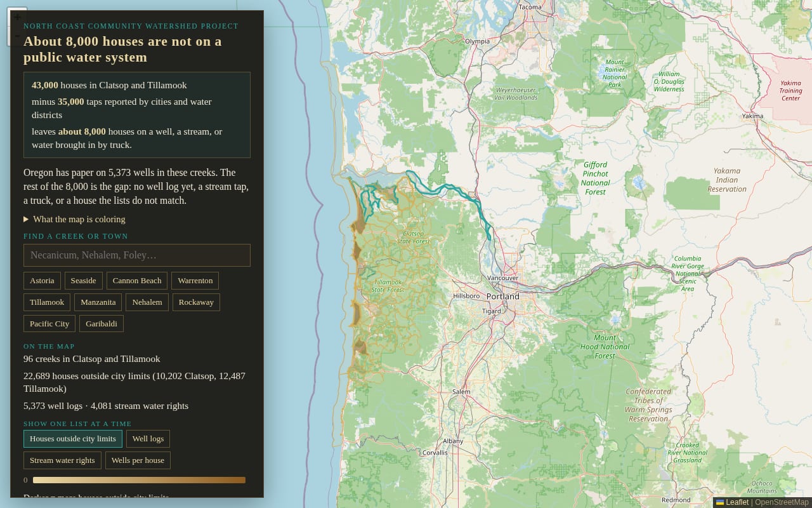Click the Tillamook State Forest label
Image resolution: width=812 pixels, height=508 pixels.
388,286
